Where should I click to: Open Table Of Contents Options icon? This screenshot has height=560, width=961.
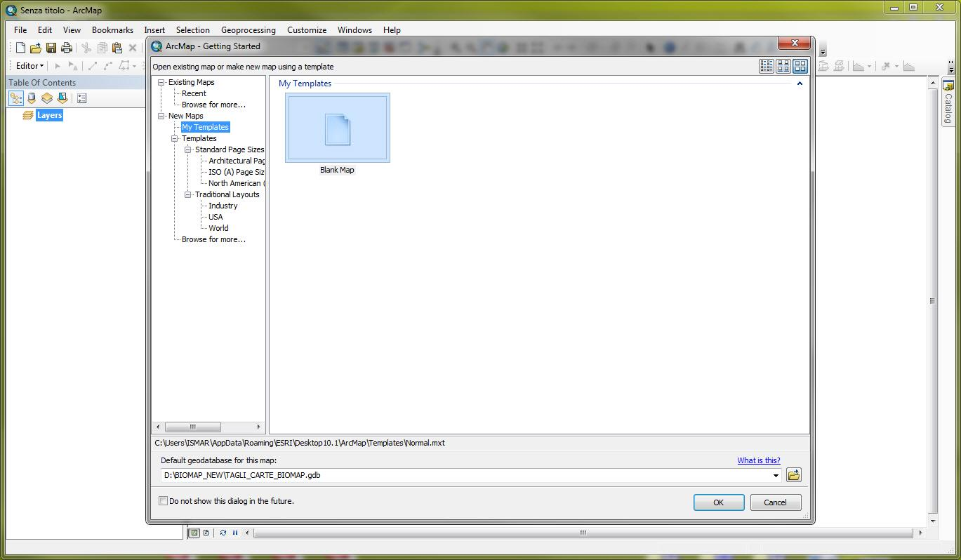(81, 99)
